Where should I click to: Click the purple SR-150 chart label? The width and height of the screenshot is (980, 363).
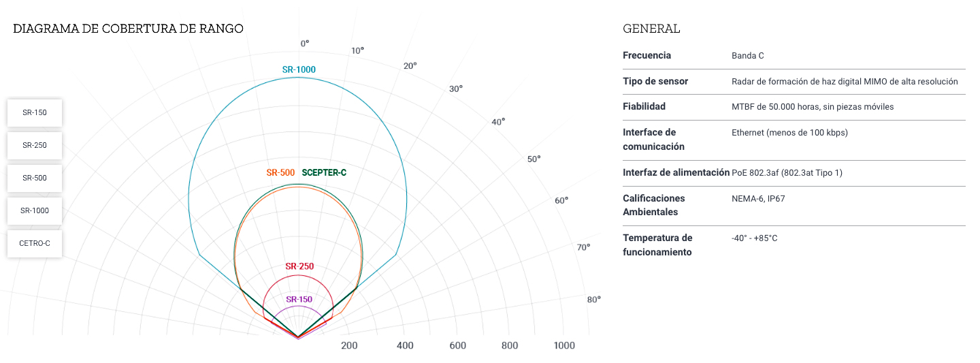click(299, 299)
